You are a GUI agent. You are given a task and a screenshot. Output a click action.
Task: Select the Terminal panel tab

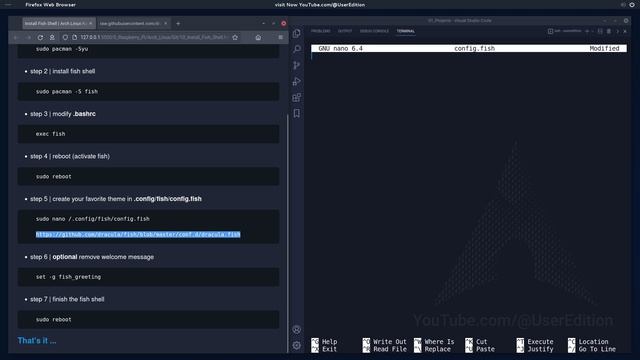tap(406, 31)
